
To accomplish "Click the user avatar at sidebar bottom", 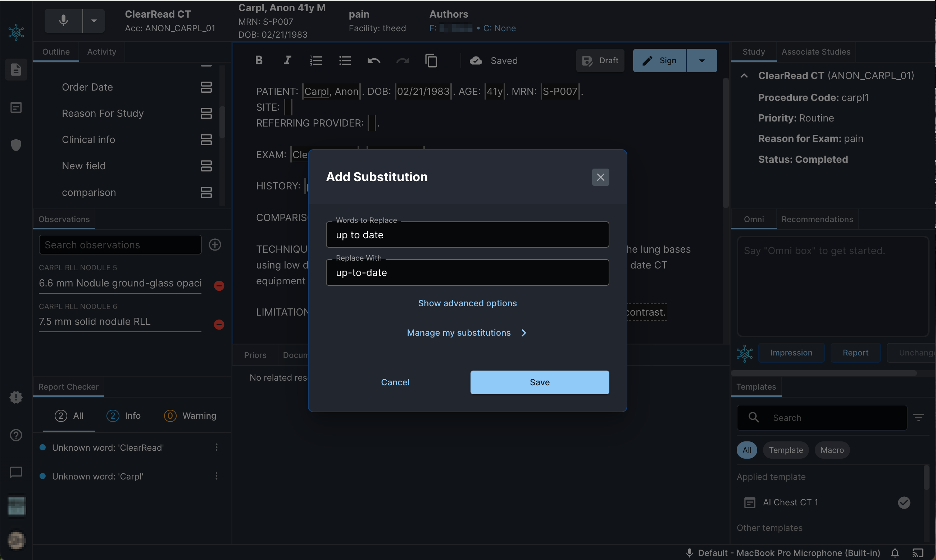I will [16, 540].
